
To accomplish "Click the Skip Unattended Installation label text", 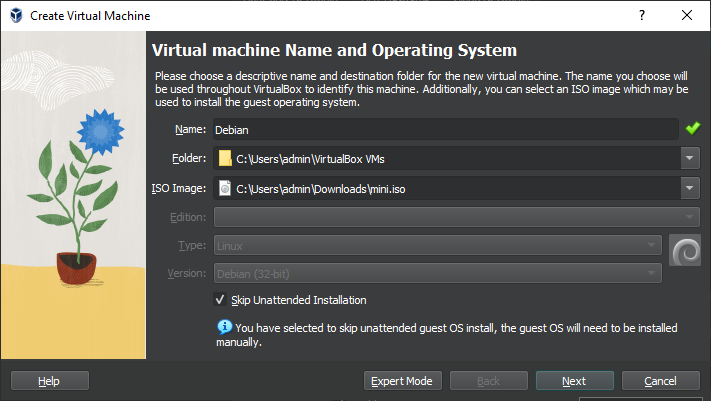I will 299,300.
